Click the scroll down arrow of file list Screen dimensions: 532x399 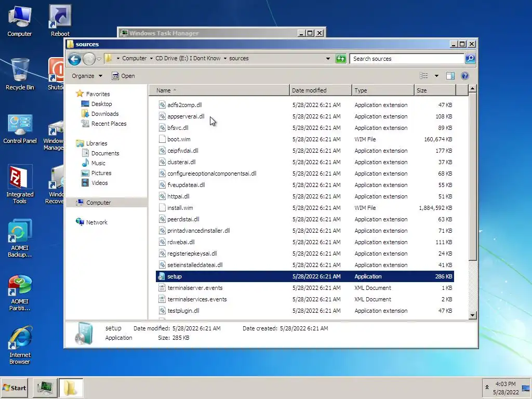pos(472,315)
